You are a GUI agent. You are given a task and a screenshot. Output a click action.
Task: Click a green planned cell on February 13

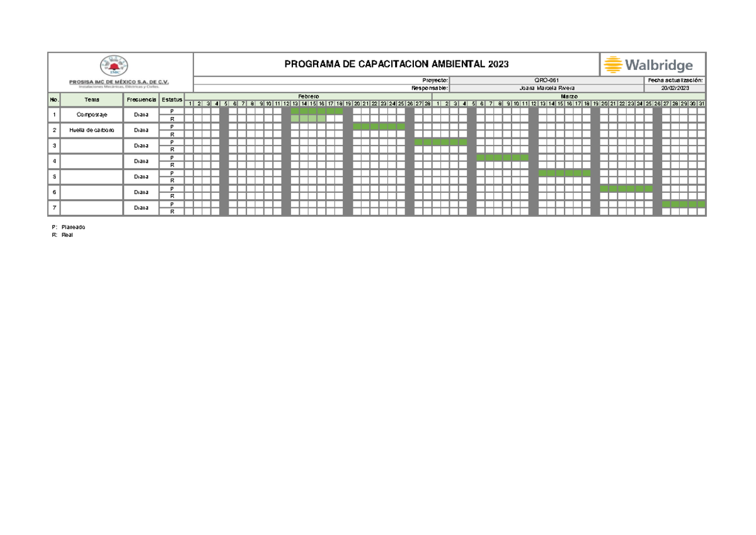(294, 111)
